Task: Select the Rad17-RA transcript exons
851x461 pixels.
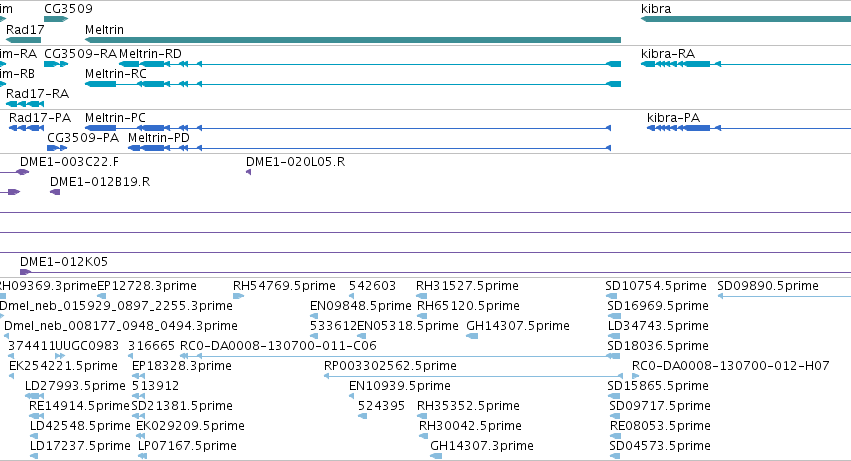Action: coord(25,104)
